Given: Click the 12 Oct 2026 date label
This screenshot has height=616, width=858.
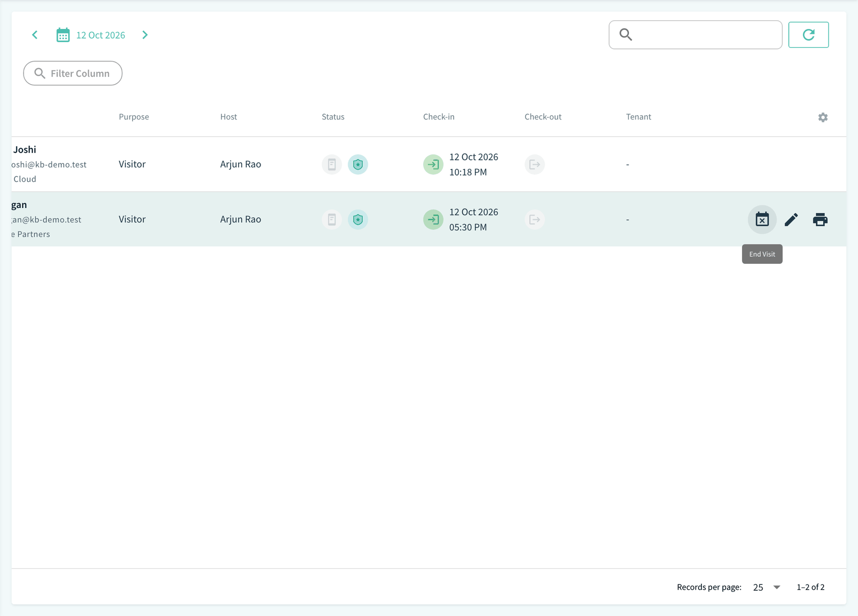Looking at the screenshot, I should point(101,35).
